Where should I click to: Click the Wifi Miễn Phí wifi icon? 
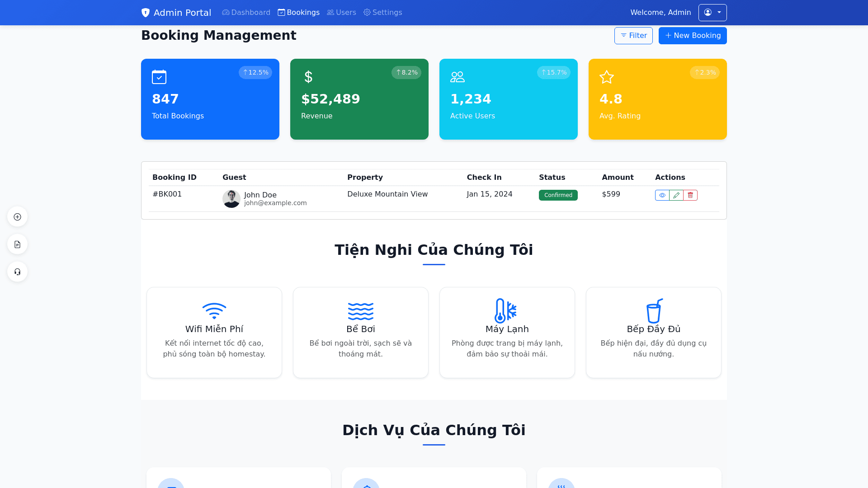(x=214, y=311)
